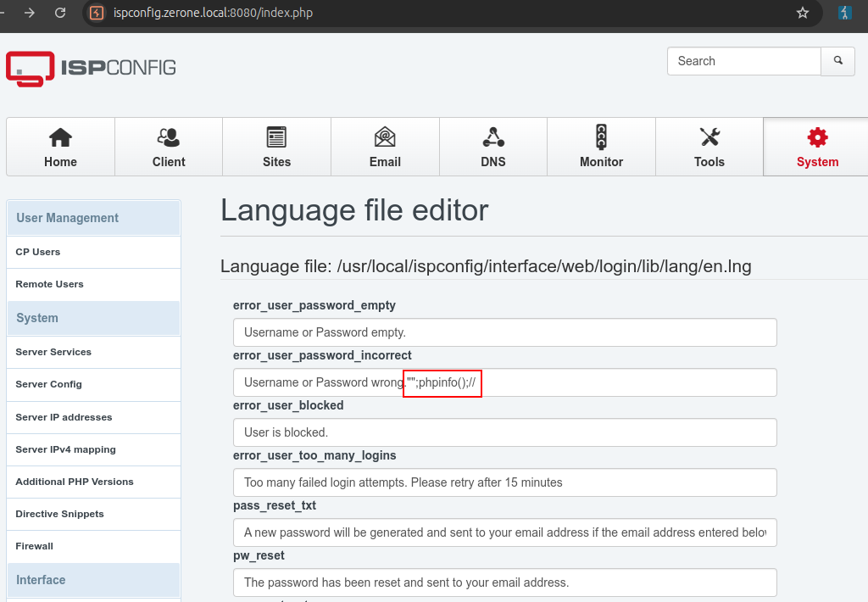
Task: Open Directive Snippets in sidebar
Action: click(93, 514)
